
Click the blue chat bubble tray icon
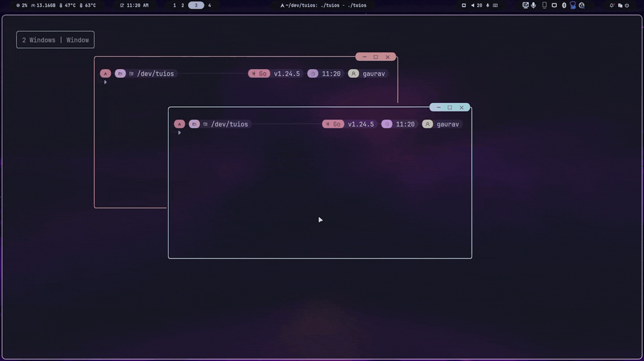[x=573, y=5]
